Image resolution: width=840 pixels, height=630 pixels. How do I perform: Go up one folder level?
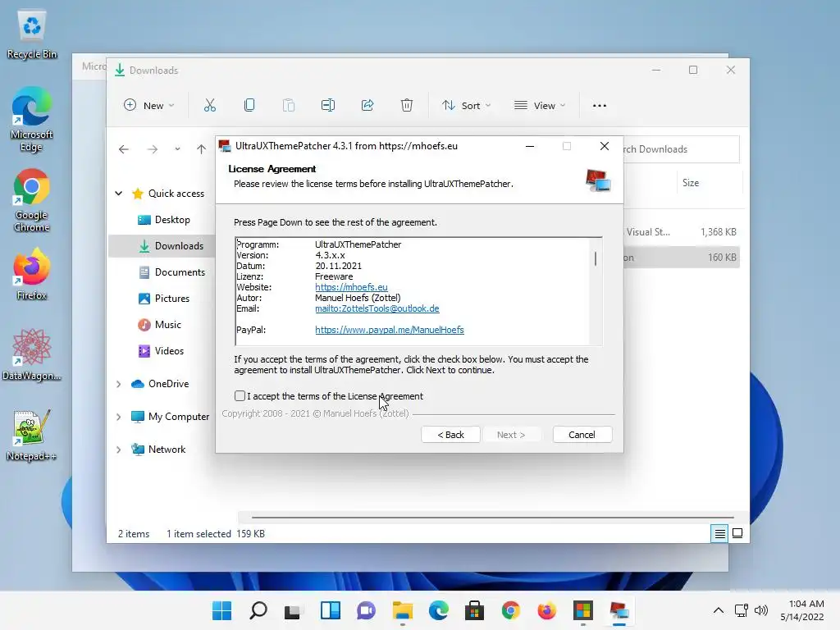click(x=201, y=149)
